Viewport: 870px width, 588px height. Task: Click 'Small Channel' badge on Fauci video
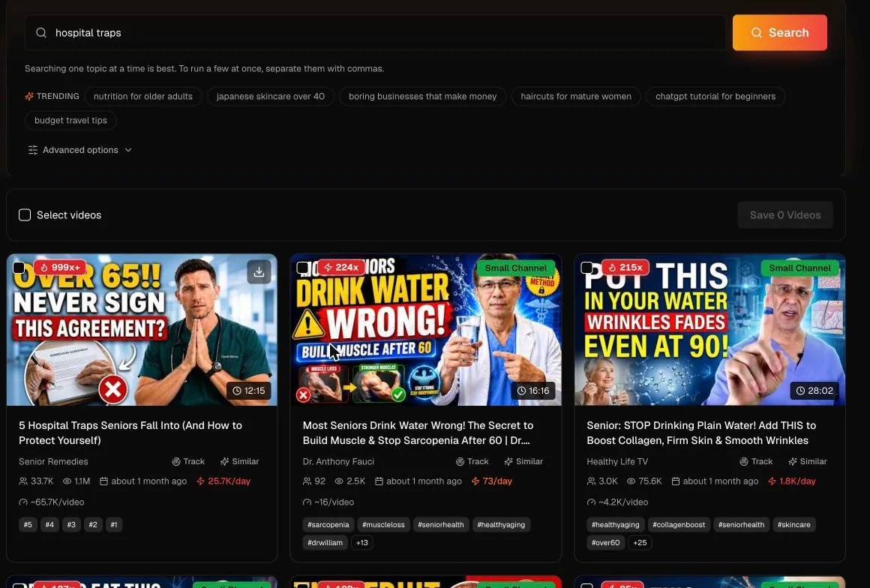515,268
